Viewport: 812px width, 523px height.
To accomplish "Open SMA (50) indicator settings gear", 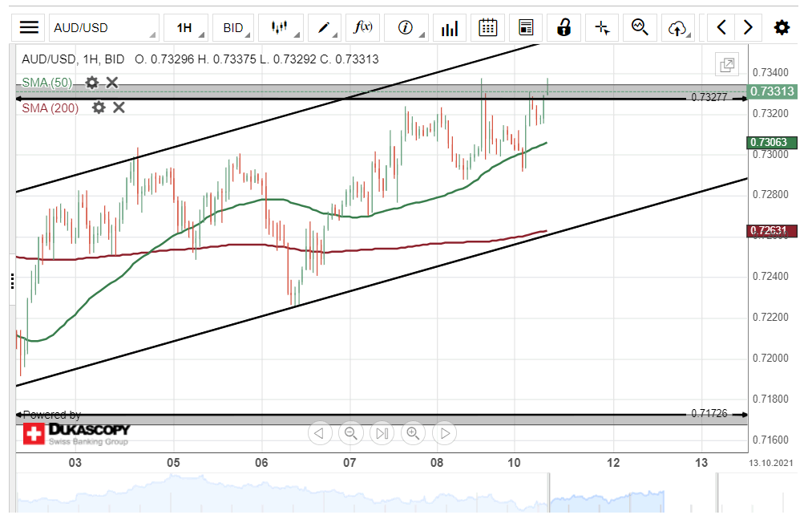I will (92, 83).
